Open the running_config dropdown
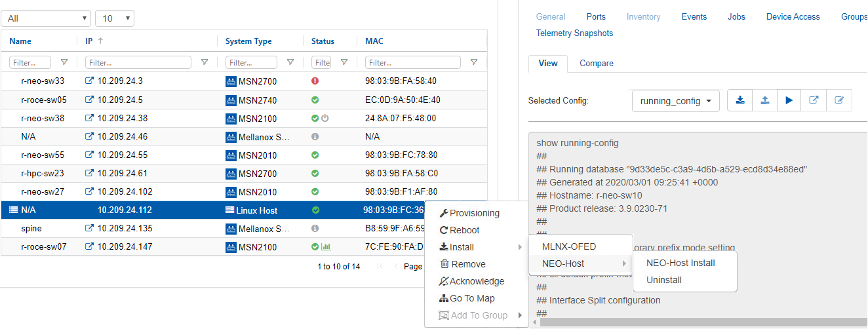This screenshot has height=329, width=868. click(x=675, y=101)
